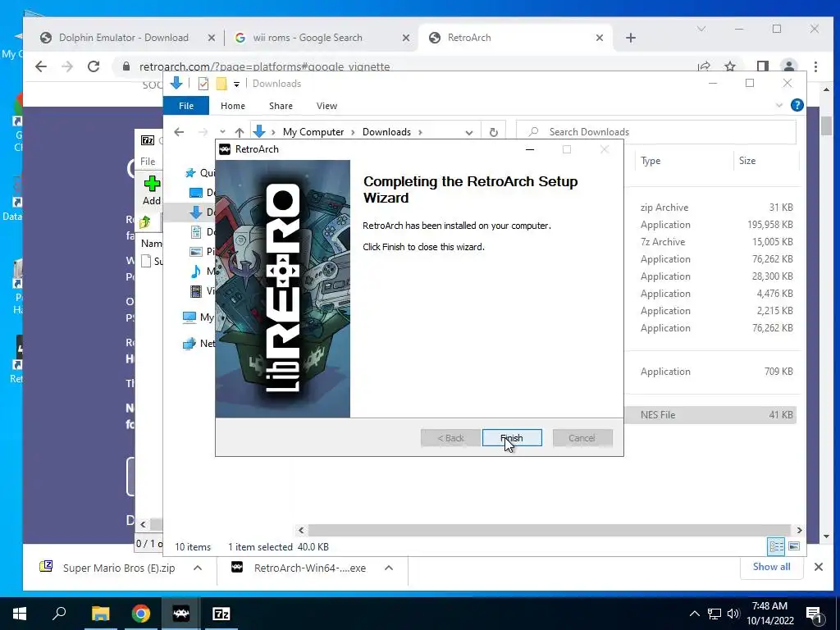Viewport: 840px width, 630px height.
Task: Open RetroArch-Win64 exe download options chevron
Action: pyautogui.click(x=389, y=568)
